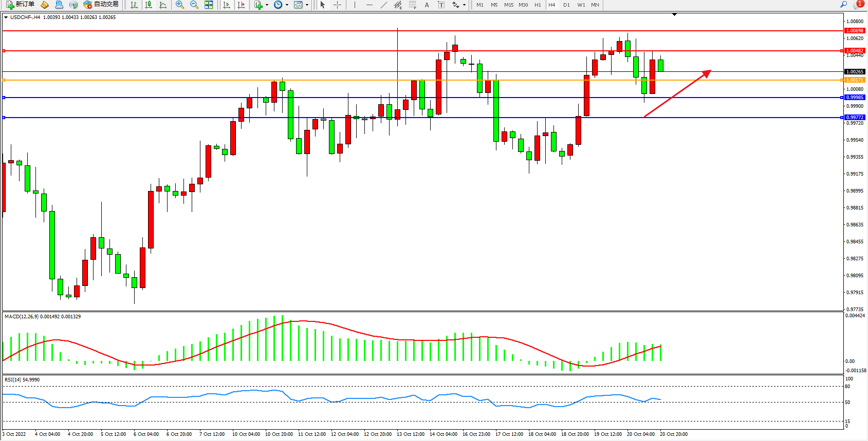Click the 1.00482 red line price label

(x=855, y=51)
